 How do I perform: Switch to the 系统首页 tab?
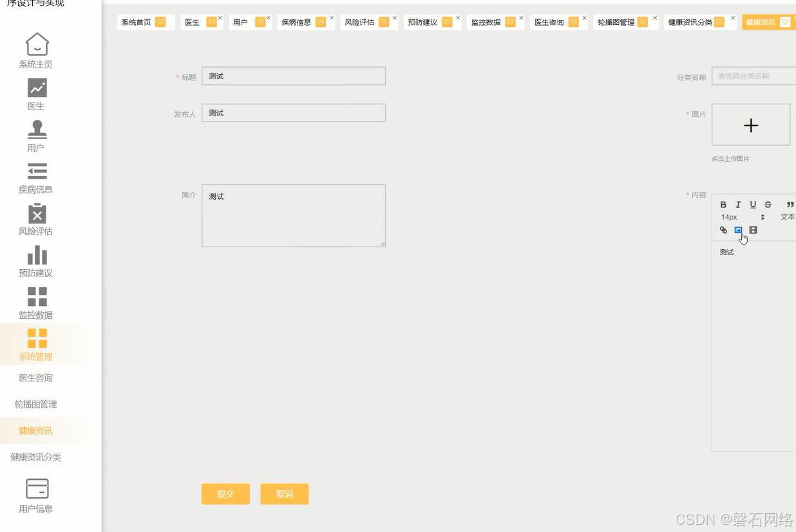[x=146, y=22]
